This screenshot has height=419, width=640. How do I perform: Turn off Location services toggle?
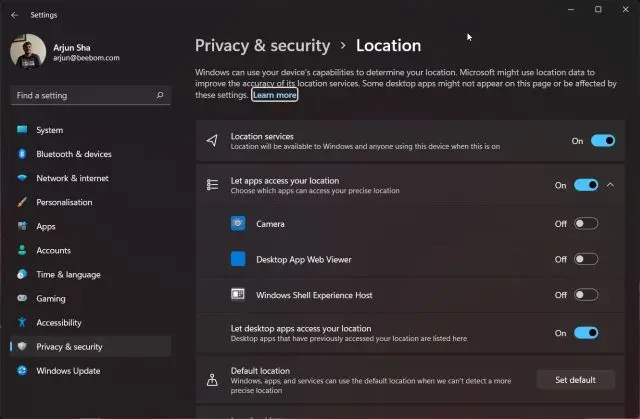pos(603,141)
